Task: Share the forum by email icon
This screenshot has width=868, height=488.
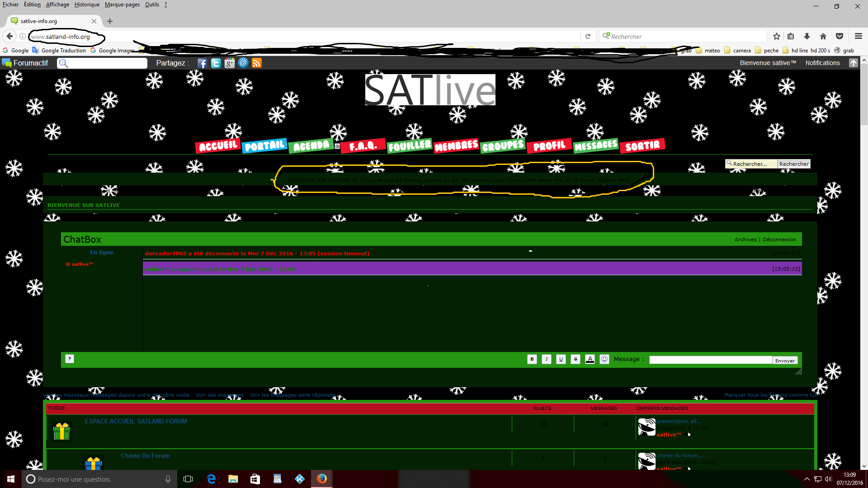Action: point(243,63)
